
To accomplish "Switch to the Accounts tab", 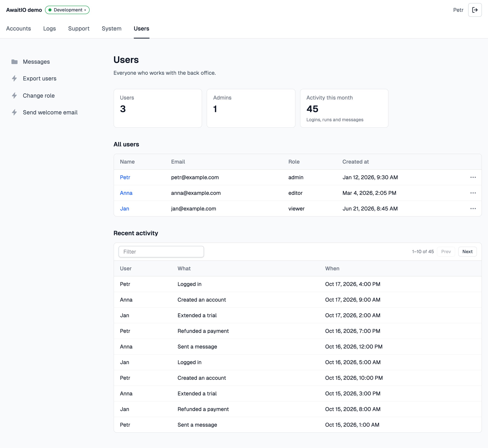I will point(18,29).
